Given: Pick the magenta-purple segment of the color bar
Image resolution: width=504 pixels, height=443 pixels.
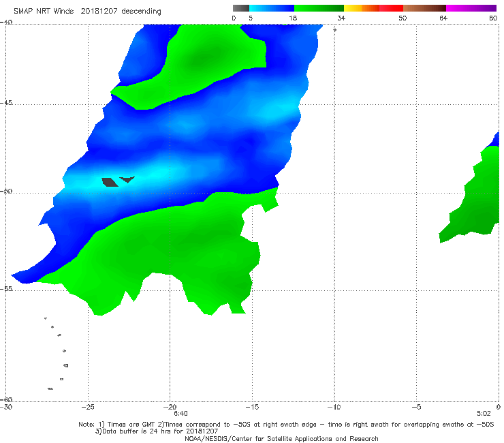Looking at the screenshot, I should [x=471, y=8].
